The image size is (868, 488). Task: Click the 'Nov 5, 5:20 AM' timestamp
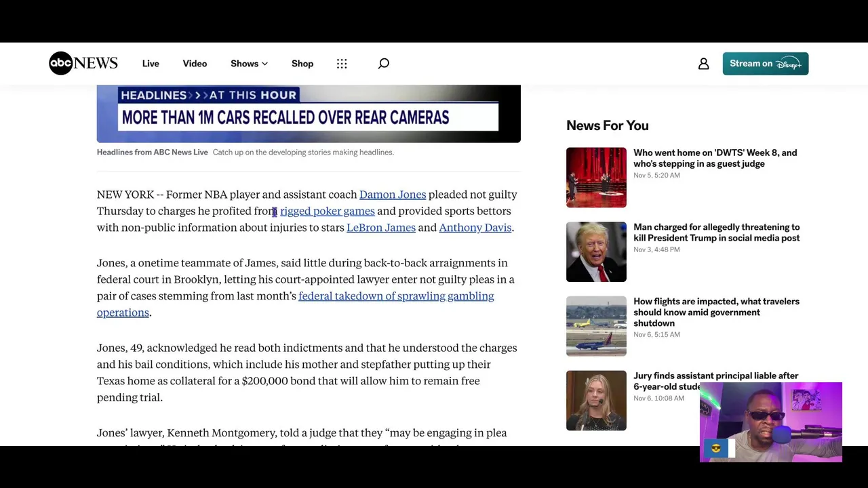click(656, 176)
